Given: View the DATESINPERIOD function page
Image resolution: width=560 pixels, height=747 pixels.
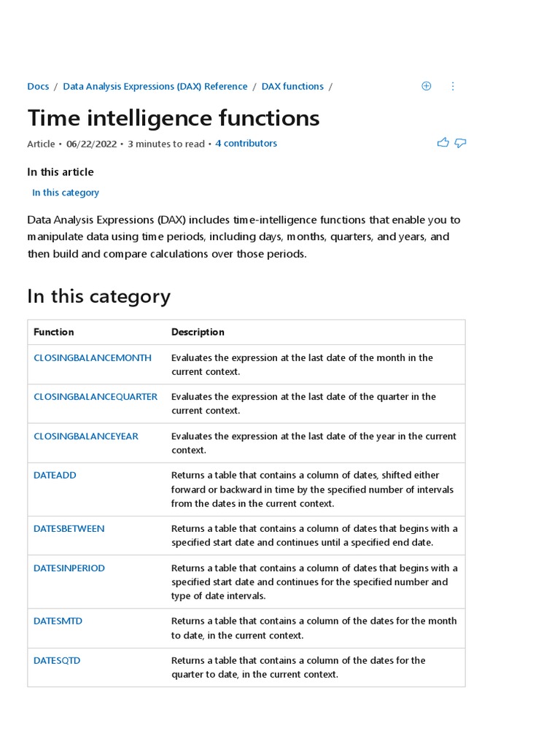Looking at the screenshot, I should click(x=69, y=568).
